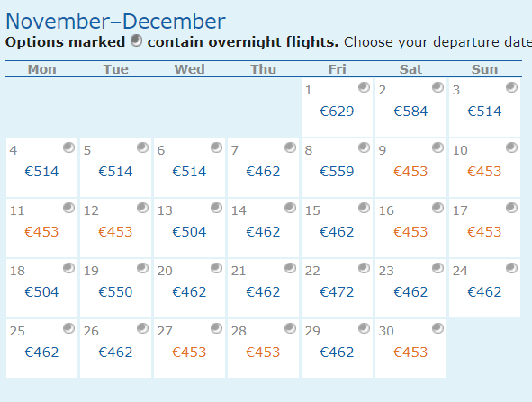Click the overnight flight icon on November 1

(x=364, y=87)
